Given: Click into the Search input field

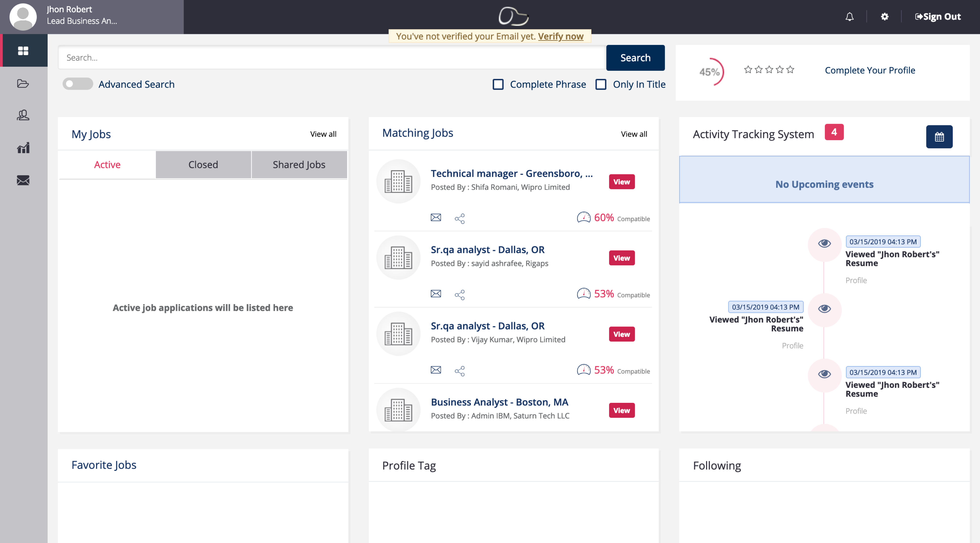Looking at the screenshot, I should pyautogui.click(x=331, y=57).
